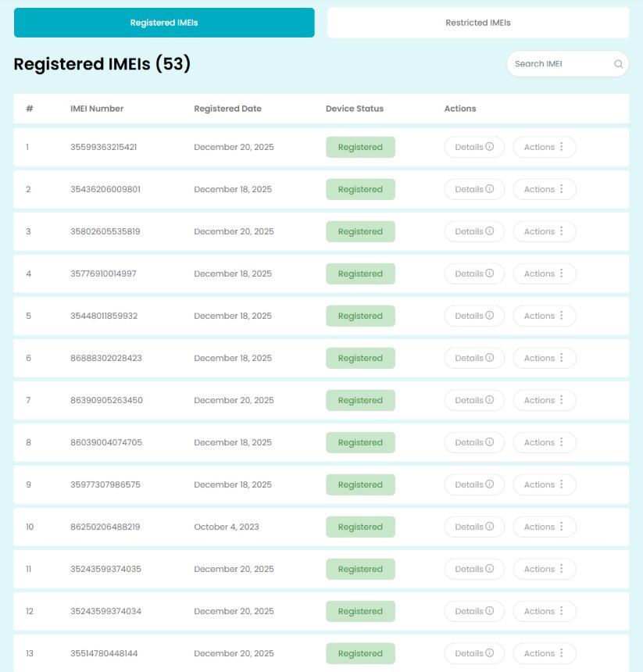
Task: Open the Restricted IMEIs tab
Action: (x=478, y=23)
